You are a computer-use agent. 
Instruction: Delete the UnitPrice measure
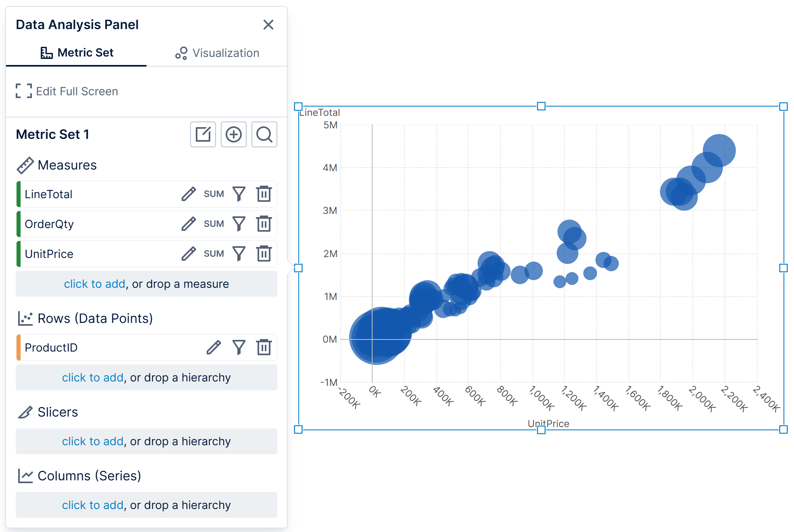(264, 254)
